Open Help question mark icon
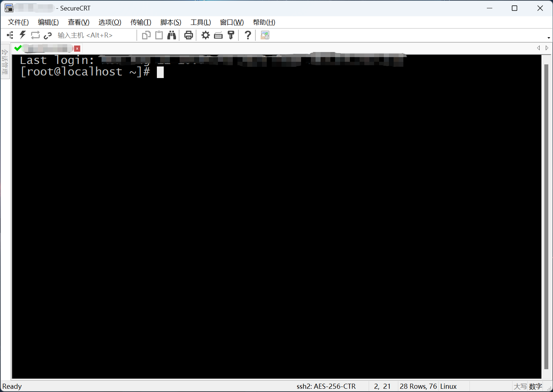The image size is (553, 392). (248, 35)
